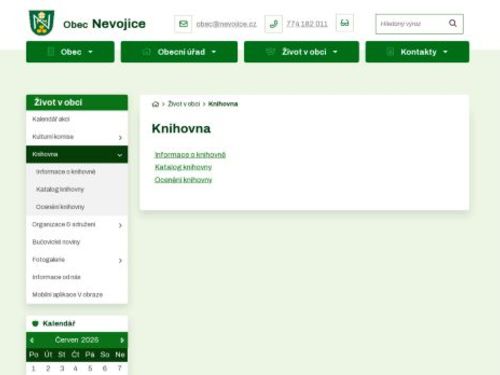Click the house icon in Obecní úřad menu
The image size is (500, 375).
point(147,52)
